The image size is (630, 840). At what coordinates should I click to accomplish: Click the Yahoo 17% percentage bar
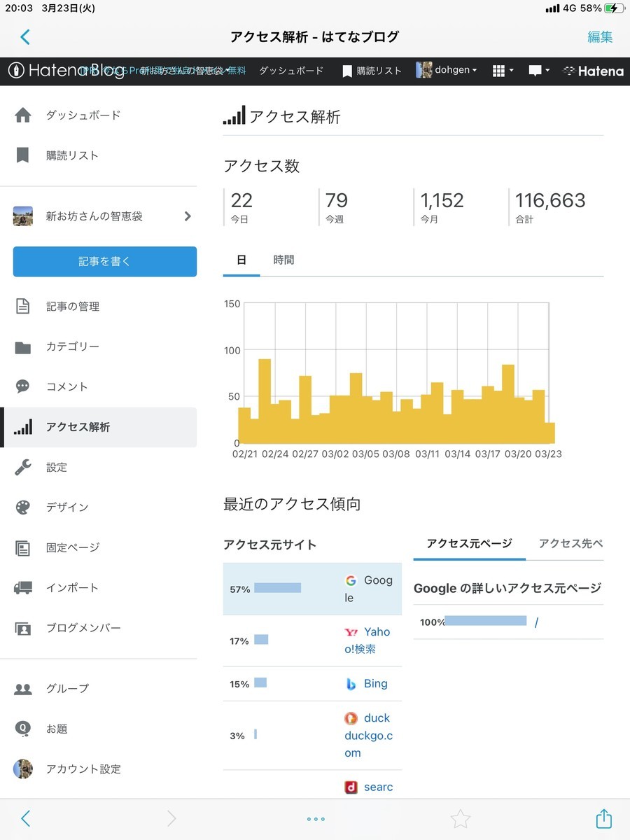[x=261, y=640]
